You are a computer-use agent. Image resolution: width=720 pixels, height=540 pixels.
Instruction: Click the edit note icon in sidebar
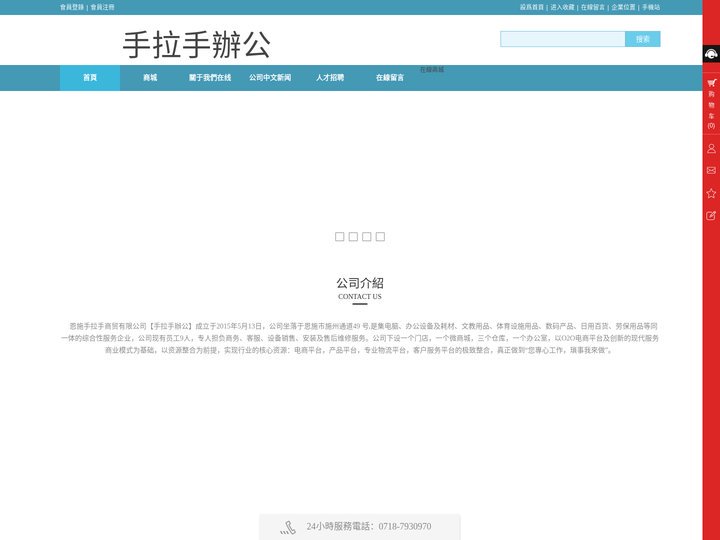pyautogui.click(x=711, y=215)
